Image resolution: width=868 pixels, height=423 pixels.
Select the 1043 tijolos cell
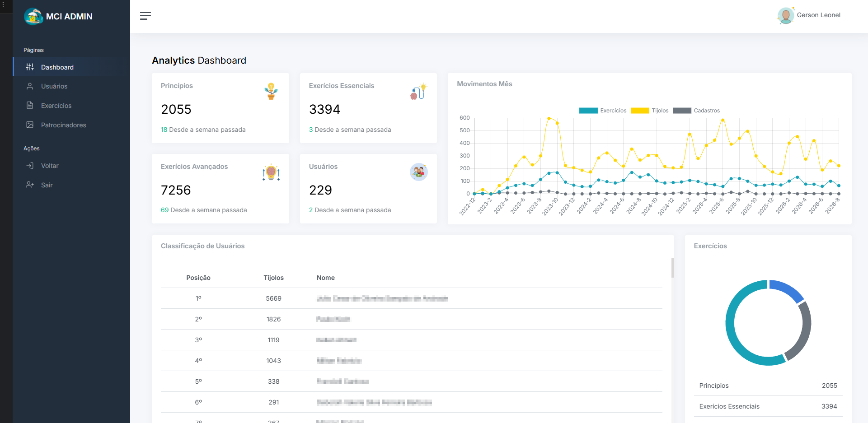point(274,361)
